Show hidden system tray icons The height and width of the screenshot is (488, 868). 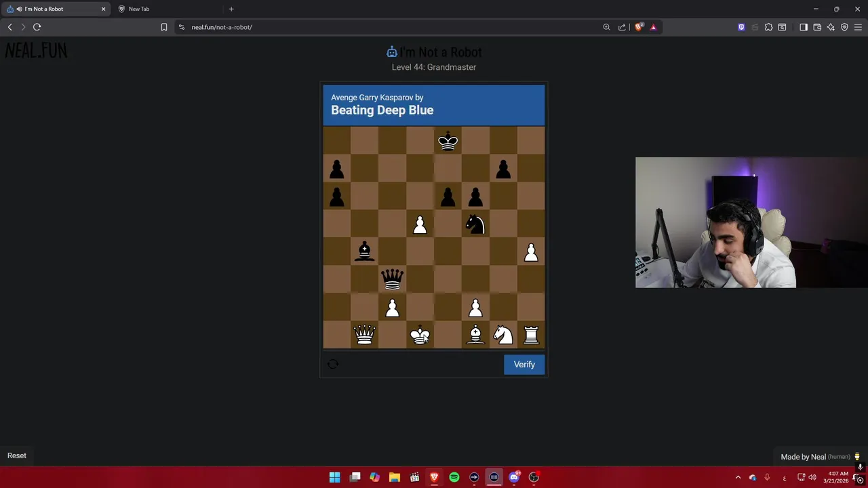click(738, 477)
